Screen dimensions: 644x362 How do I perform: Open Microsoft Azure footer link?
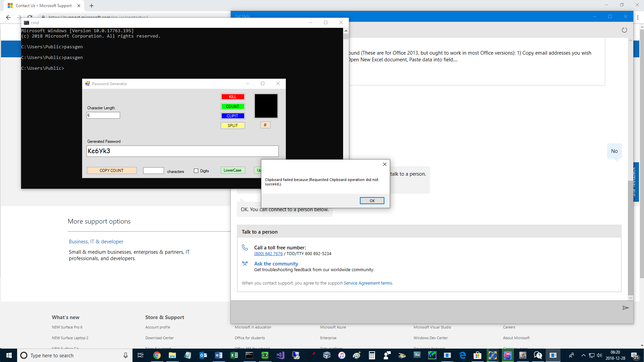coord(333,327)
